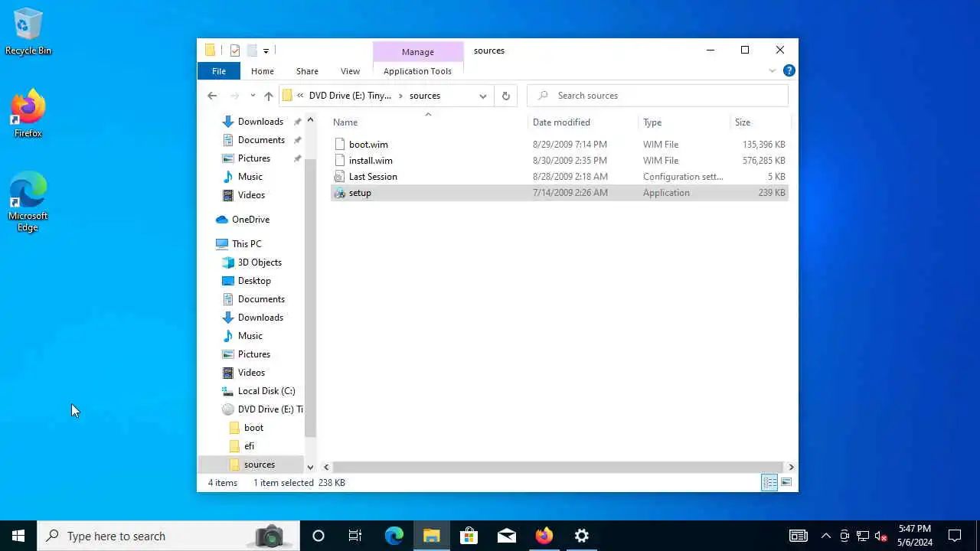Open Local Disk (C:)
This screenshot has width=980, height=551.
266,391
